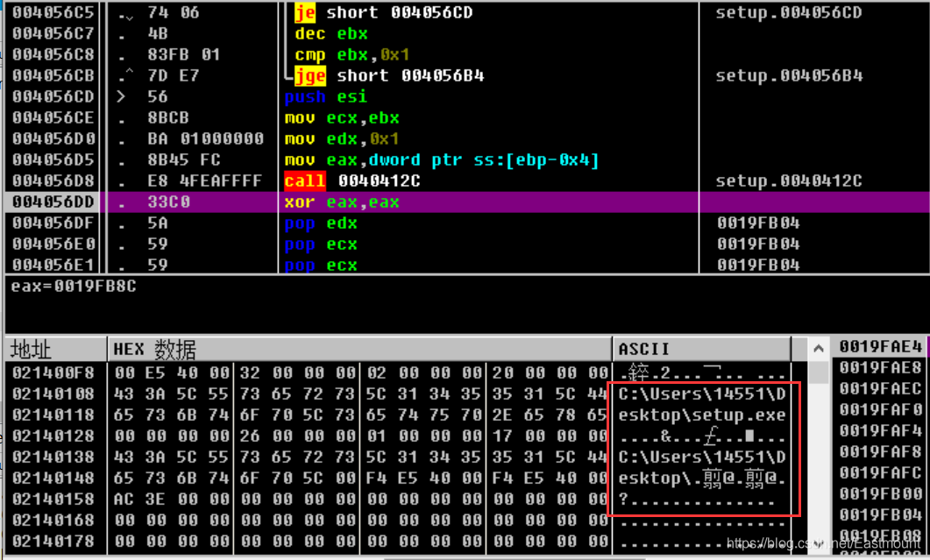Click the call 0040412C instruction
This screenshot has width=930, height=560.
(x=351, y=181)
